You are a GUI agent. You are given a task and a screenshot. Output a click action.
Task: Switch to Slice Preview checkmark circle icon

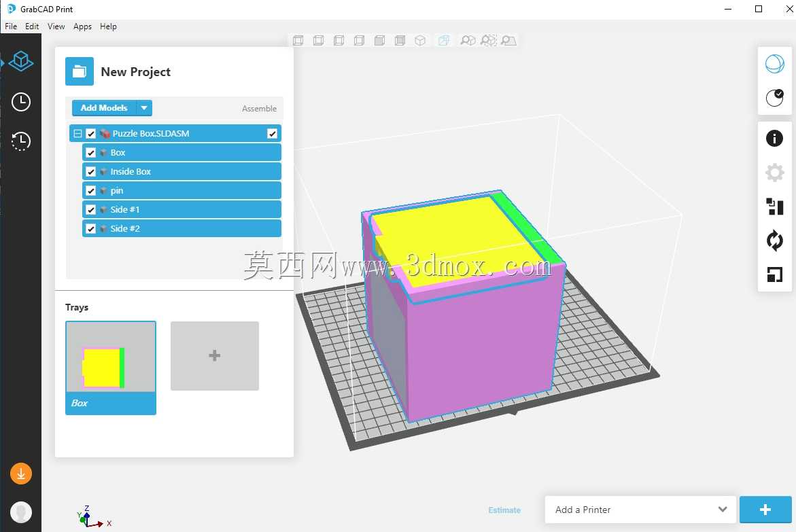[x=774, y=97]
